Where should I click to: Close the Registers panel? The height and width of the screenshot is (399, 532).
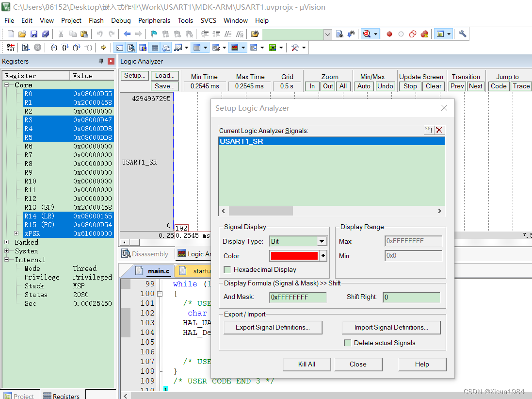click(111, 61)
